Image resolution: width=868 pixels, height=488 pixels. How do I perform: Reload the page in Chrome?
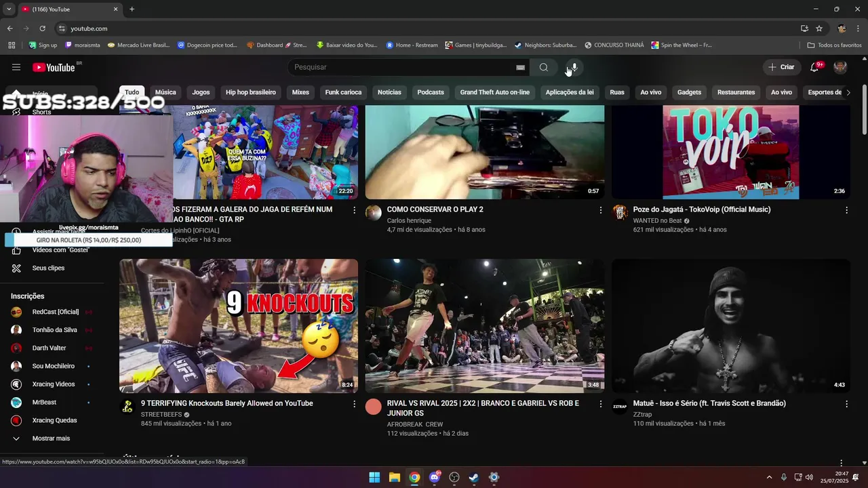coord(42,28)
